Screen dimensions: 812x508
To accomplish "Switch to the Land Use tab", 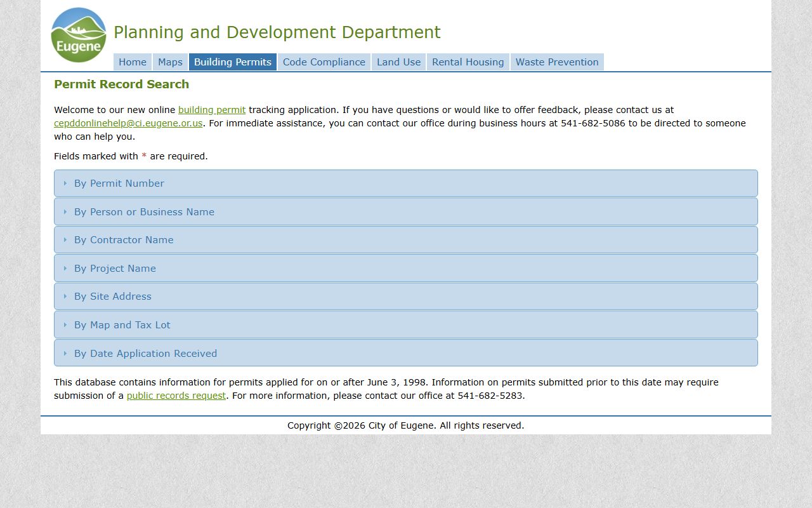I will click(x=398, y=62).
